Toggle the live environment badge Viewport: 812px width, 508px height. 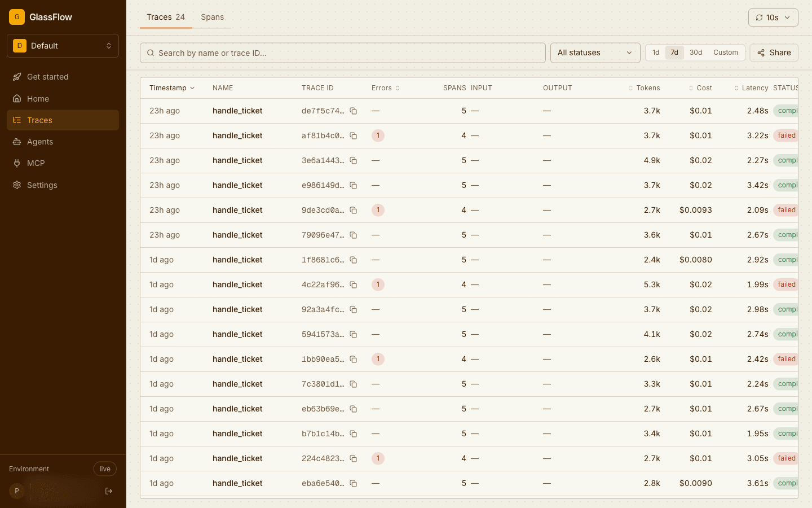(105, 469)
